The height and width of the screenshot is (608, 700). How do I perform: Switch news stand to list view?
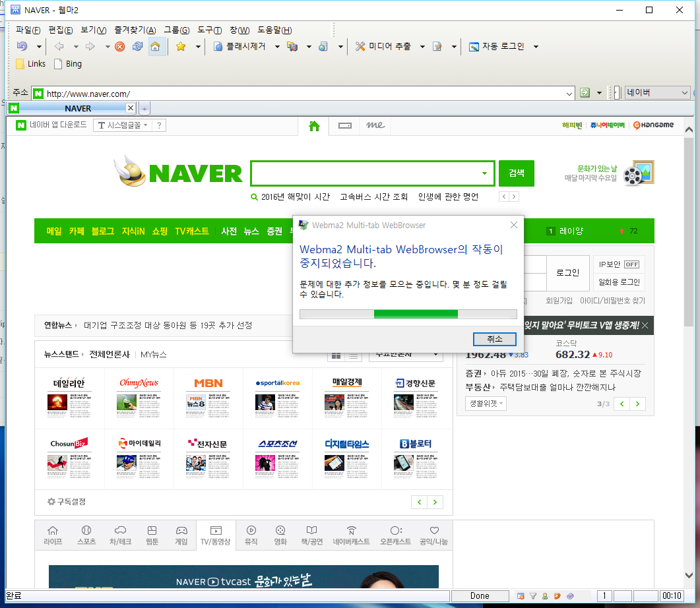(354, 355)
